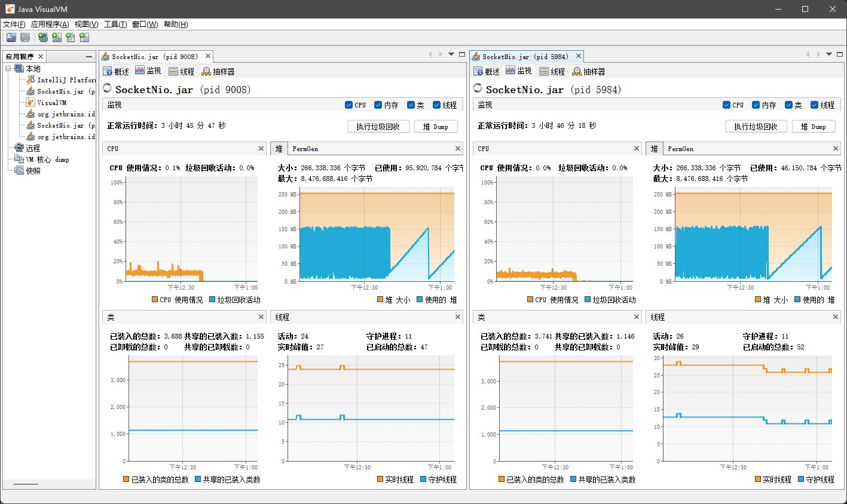Close the SocketNio.jar (pid 5984) document tab
The height and width of the screenshot is (504, 847).
point(579,56)
